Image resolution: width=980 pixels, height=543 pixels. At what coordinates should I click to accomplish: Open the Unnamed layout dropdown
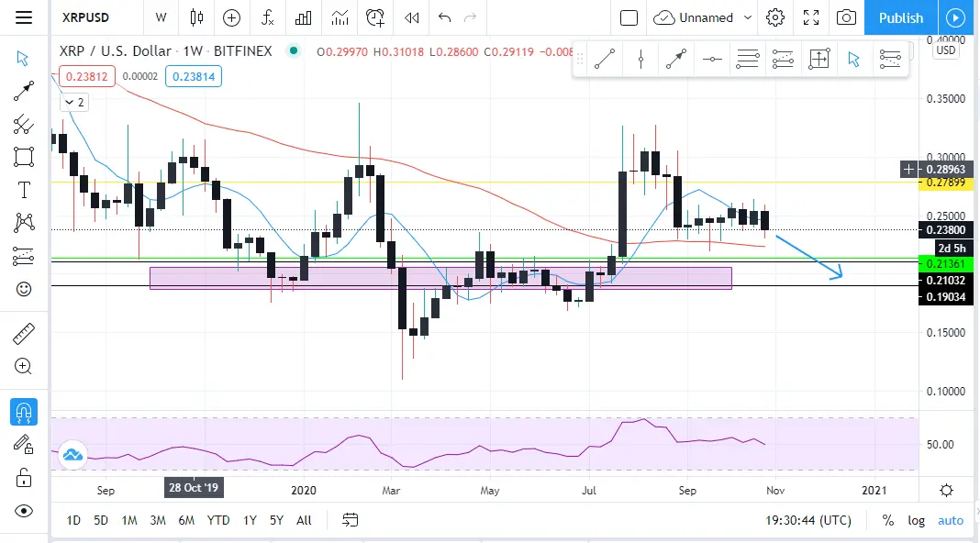point(703,17)
